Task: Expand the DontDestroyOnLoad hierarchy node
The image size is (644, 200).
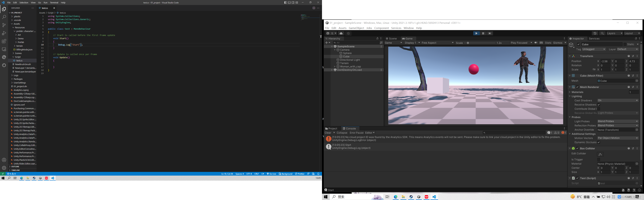Action: pyautogui.click(x=332, y=70)
